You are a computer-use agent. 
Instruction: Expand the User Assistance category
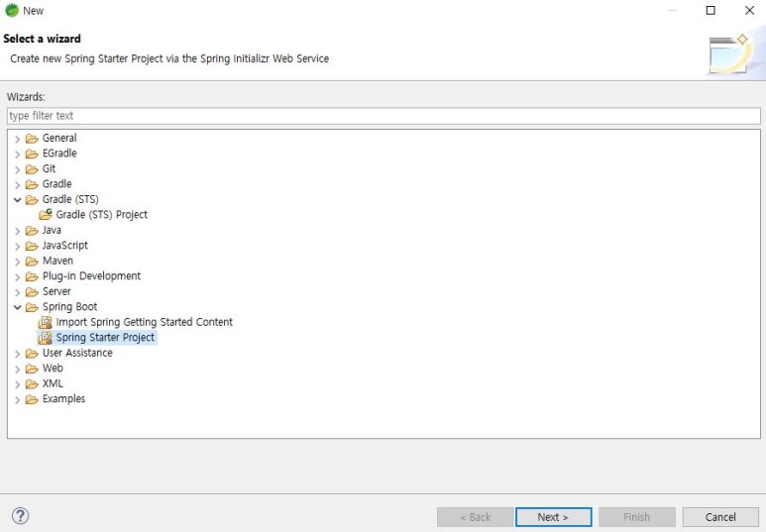[x=17, y=354]
